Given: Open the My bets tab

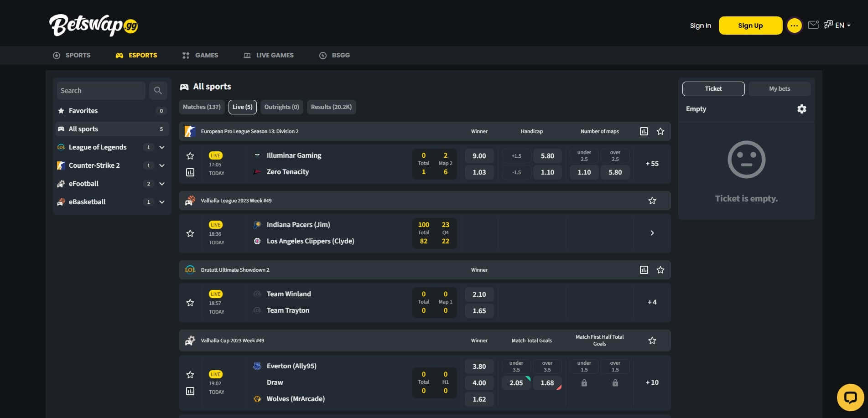Looking at the screenshot, I should pos(779,88).
